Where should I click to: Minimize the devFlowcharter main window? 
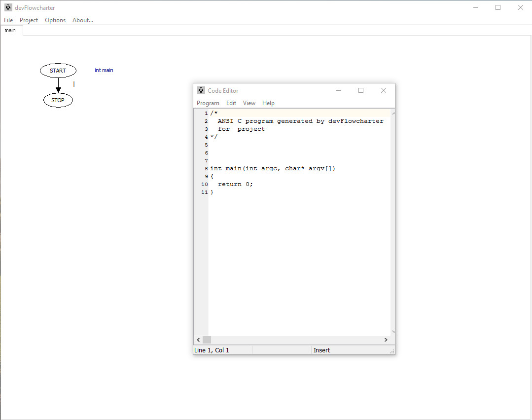coord(476,7)
